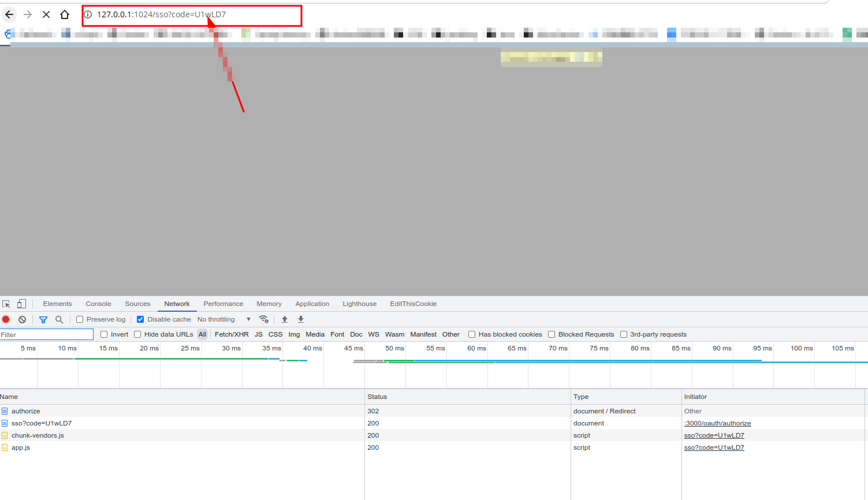
Task: Filter requests by Doc type
Action: pos(356,334)
